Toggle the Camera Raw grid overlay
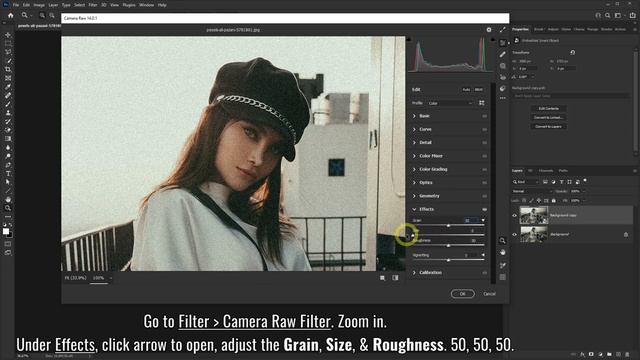 click(x=502, y=277)
